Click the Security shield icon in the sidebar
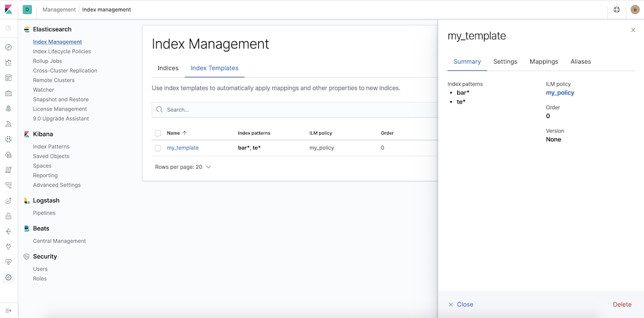Image resolution: width=644 pixels, height=318 pixels. pos(27,257)
